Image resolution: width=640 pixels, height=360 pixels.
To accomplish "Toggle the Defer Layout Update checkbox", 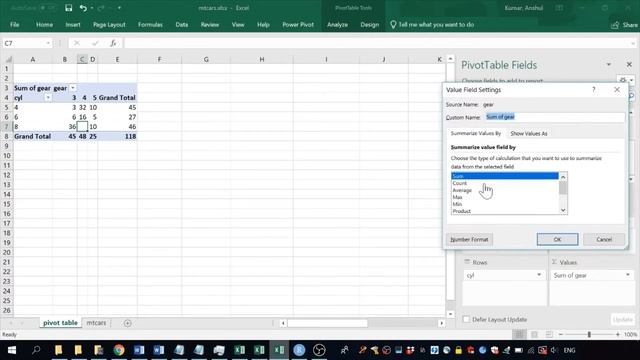I will [466, 319].
